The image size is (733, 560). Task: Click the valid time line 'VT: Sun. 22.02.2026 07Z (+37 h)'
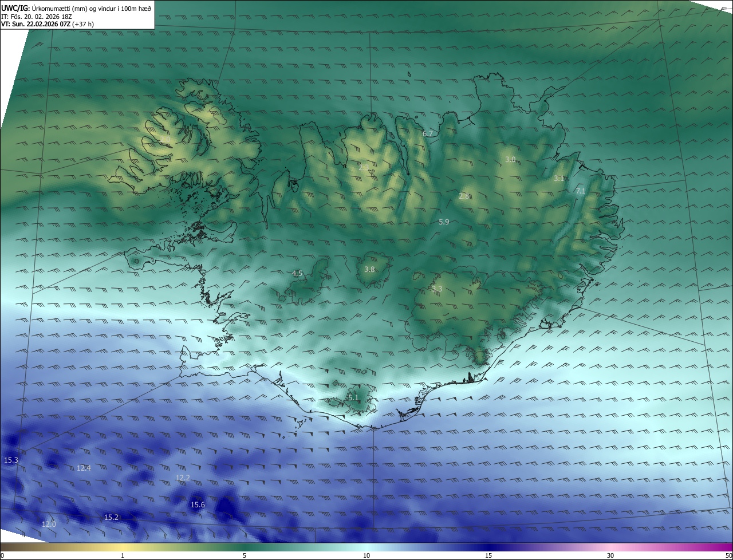tap(49, 24)
